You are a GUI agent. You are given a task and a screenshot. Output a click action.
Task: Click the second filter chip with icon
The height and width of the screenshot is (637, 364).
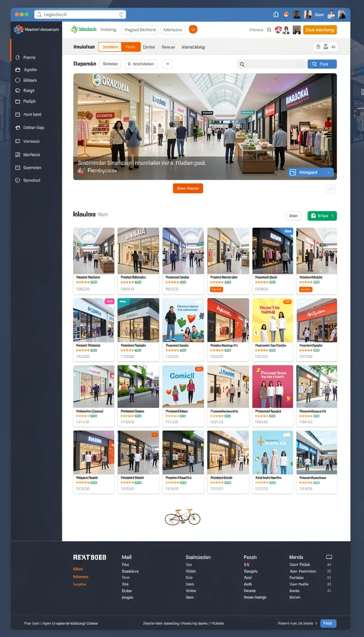pos(141,64)
